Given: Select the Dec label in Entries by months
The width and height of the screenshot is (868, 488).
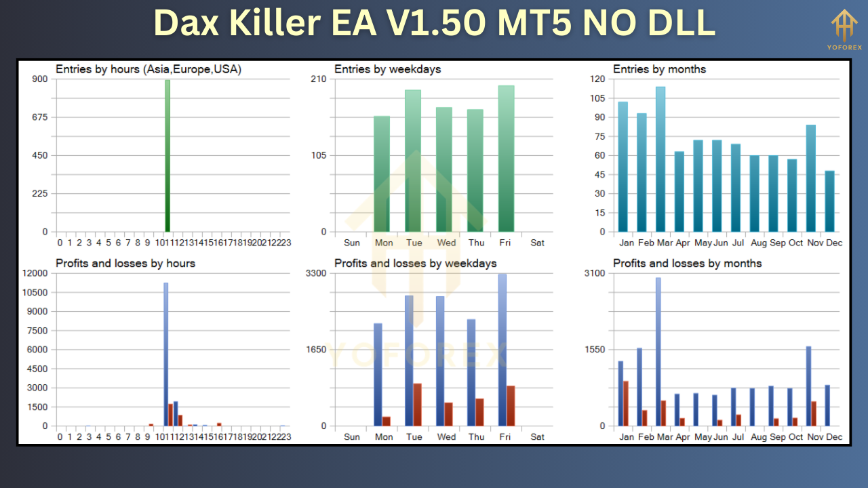Looking at the screenshot, I should point(834,243).
